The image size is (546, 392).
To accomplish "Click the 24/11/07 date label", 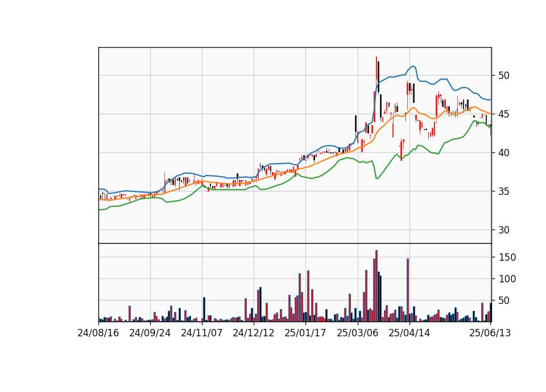I will (x=201, y=333).
